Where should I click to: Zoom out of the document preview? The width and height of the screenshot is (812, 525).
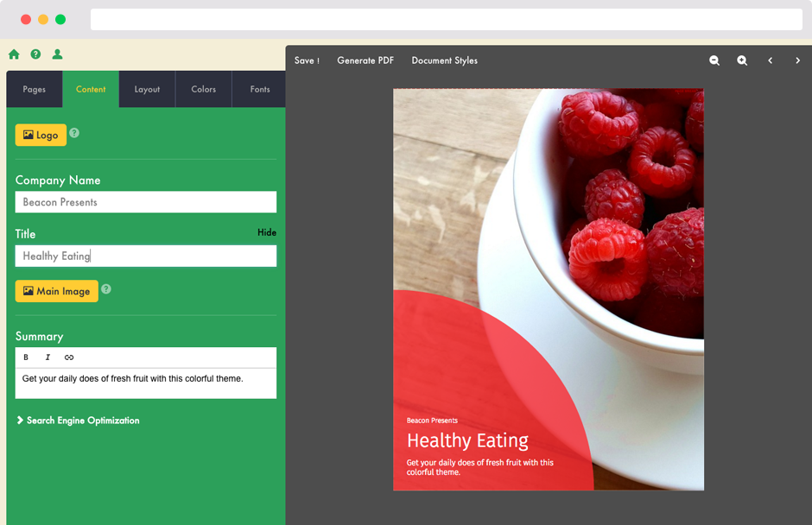click(714, 60)
